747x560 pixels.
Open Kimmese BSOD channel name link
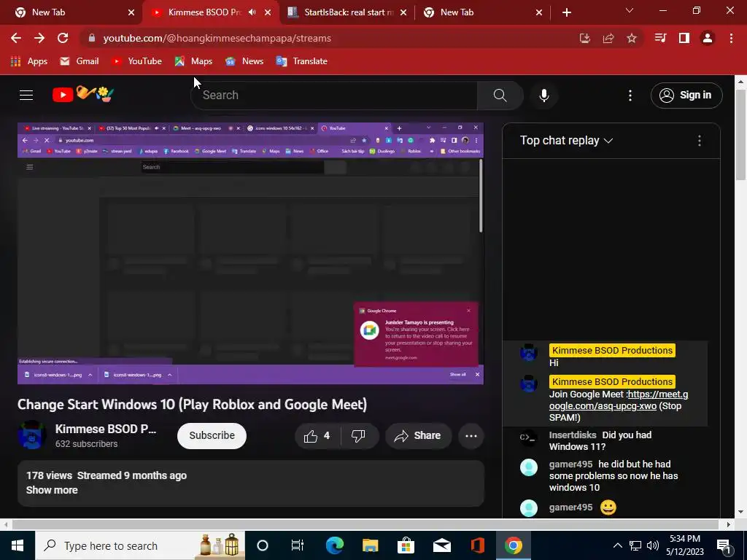pyautogui.click(x=105, y=429)
